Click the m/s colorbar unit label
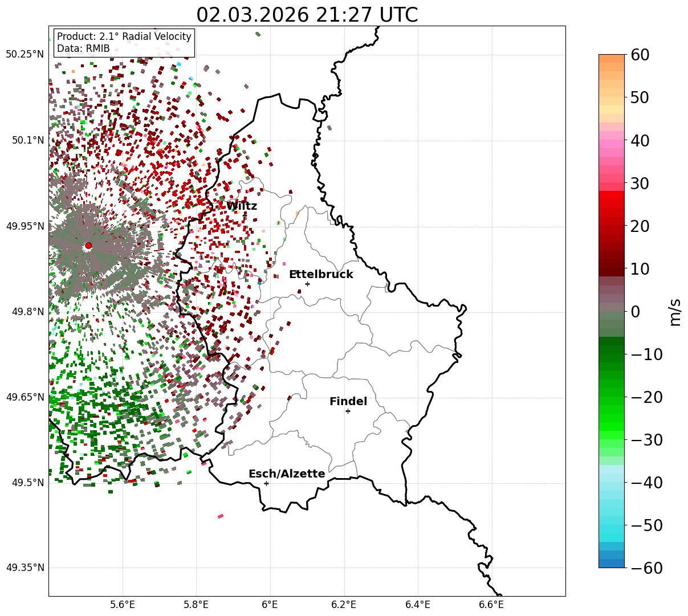Image resolution: width=688 pixels, height=616 pixels. pos(675,311)
